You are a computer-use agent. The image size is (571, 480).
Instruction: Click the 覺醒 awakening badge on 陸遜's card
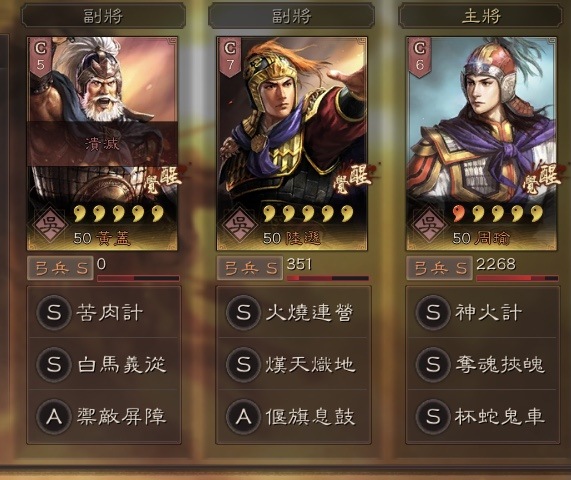(353, 178)
